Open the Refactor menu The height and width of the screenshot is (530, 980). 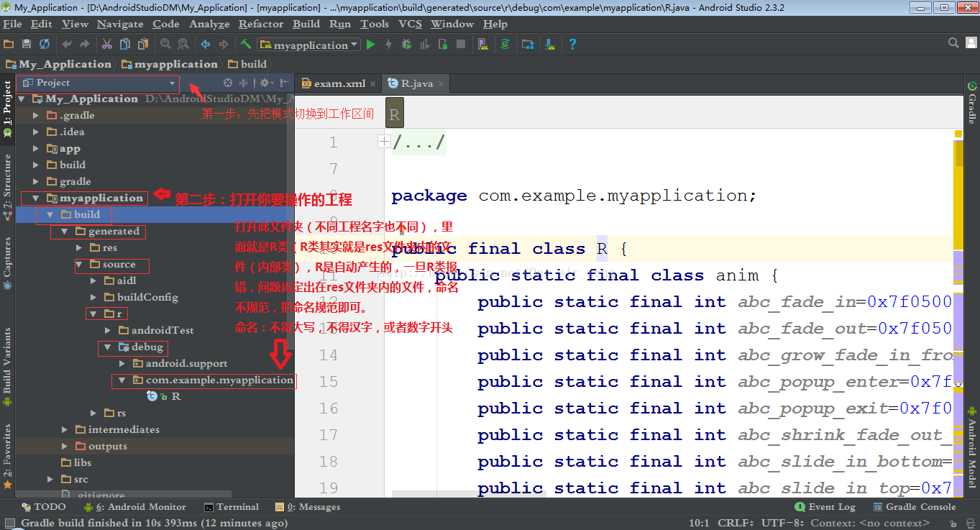261,24
